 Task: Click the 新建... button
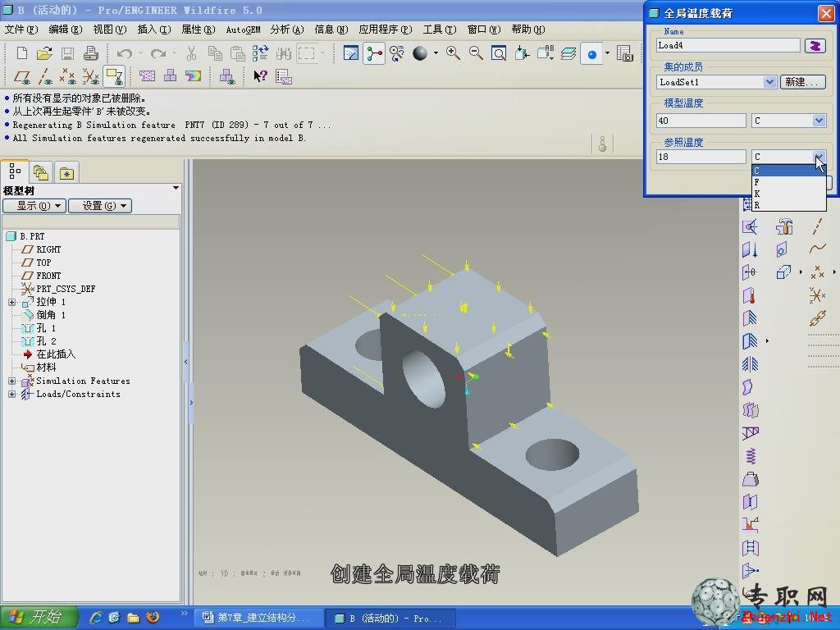coord(802,82)
